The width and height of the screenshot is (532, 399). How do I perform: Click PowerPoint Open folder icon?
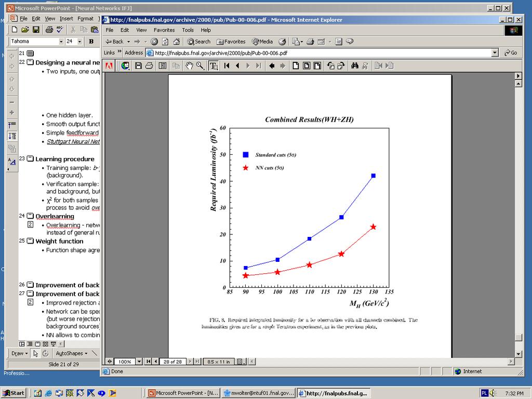(25, 30)
